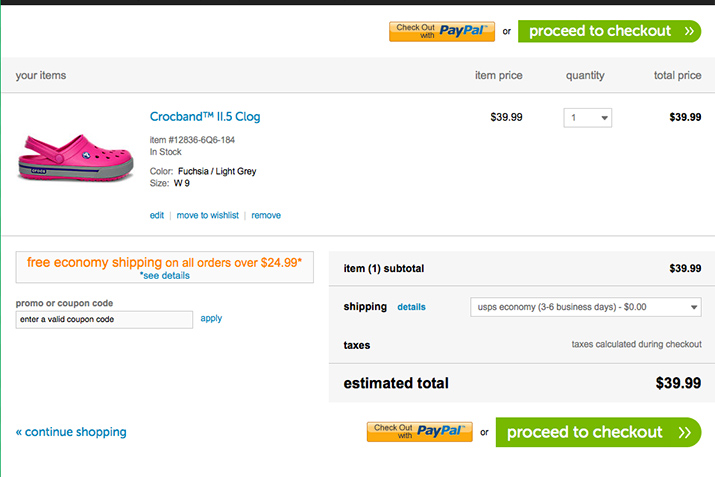Click the promo or coupon code field
715x477 pixels.
pyautogui.click(x=104, y=319)
